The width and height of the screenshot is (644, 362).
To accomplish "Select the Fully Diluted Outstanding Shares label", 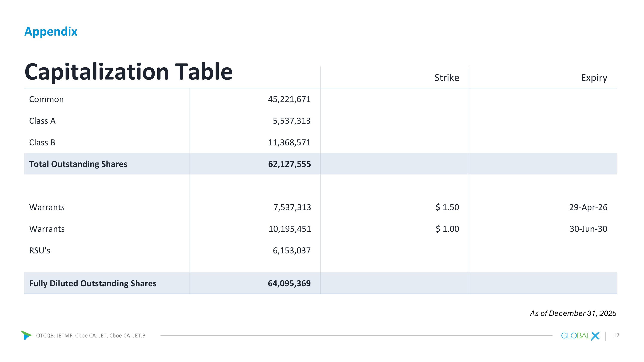I will [93, 283].
